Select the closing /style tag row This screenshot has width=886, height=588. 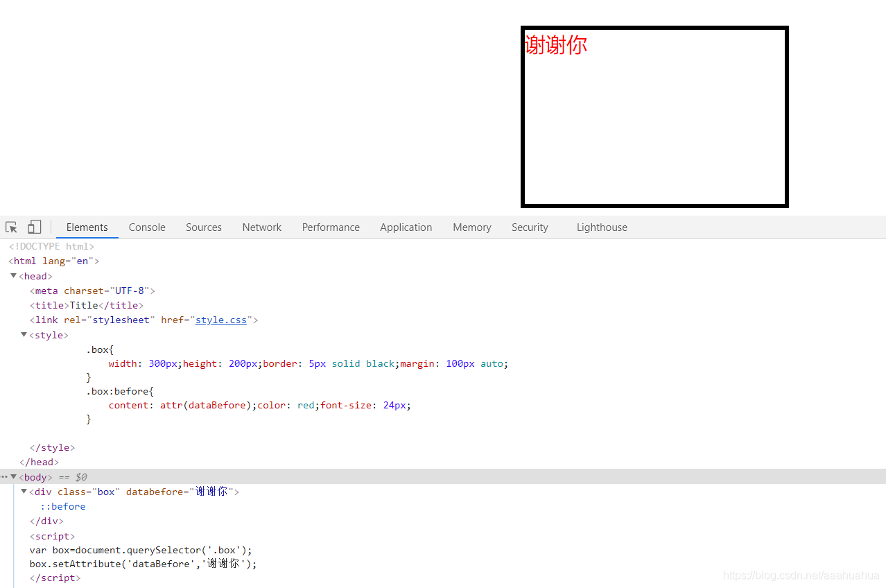point(52,448)
